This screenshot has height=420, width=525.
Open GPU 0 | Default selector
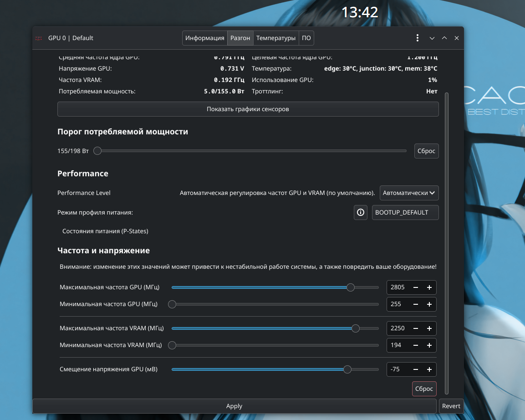click(x=71, y=38)
